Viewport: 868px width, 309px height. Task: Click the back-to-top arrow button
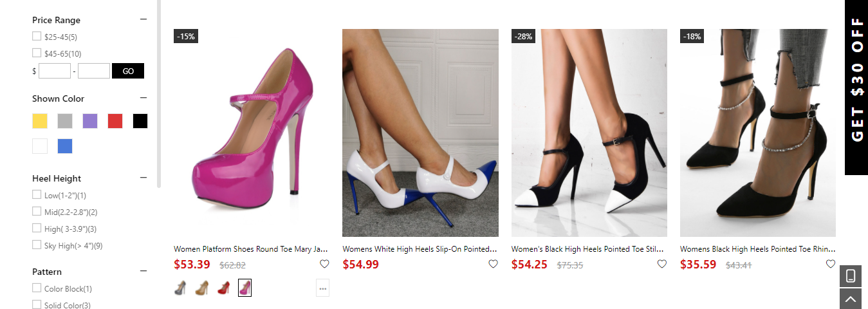(850, 299)
